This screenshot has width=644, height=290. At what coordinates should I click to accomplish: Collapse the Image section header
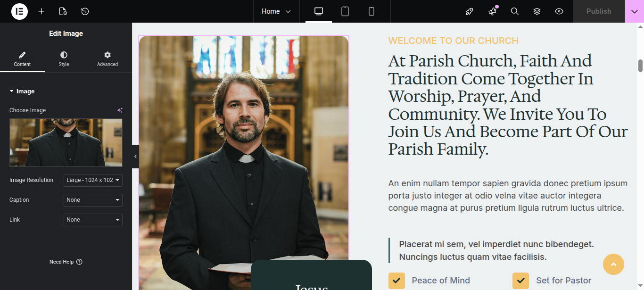click(x=22, y=91)
